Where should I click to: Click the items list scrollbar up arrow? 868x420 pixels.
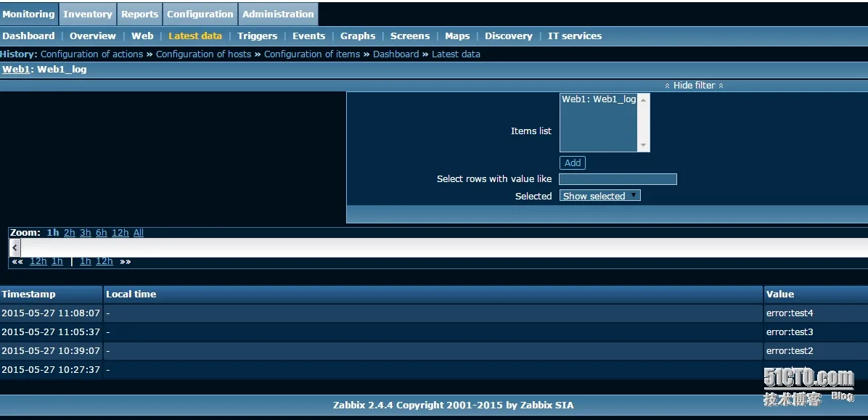(x=643, y=100)
